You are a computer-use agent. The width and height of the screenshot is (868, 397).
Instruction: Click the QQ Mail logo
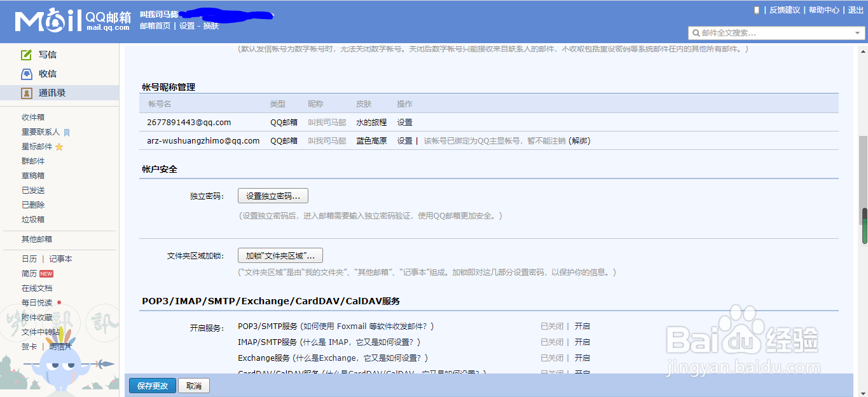[x=72, y=21]
